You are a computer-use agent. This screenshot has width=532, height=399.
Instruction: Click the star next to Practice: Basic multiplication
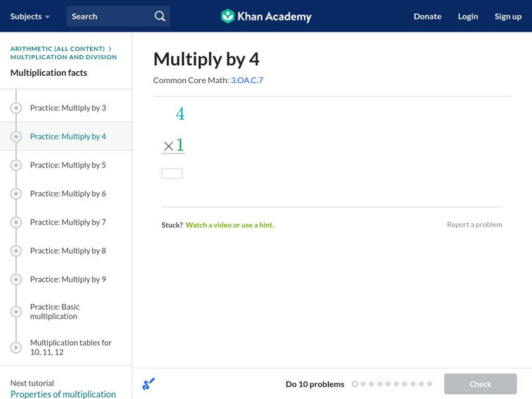[x=15, y=311]
